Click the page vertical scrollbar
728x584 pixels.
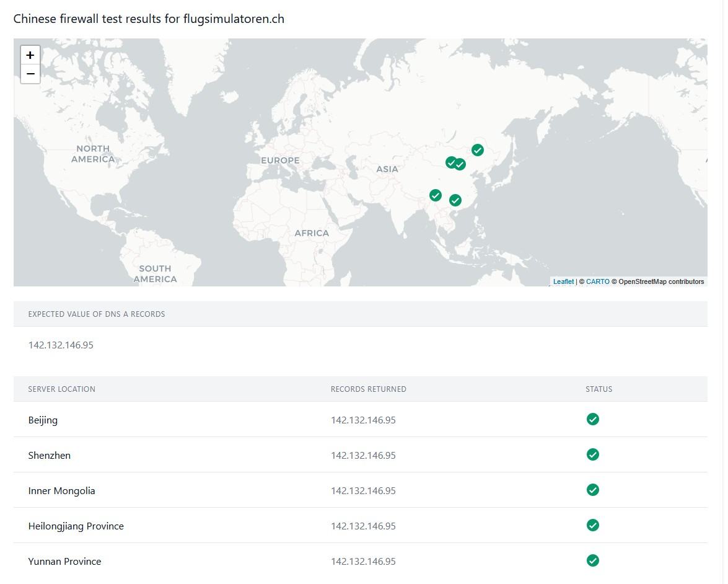(724, 248)
